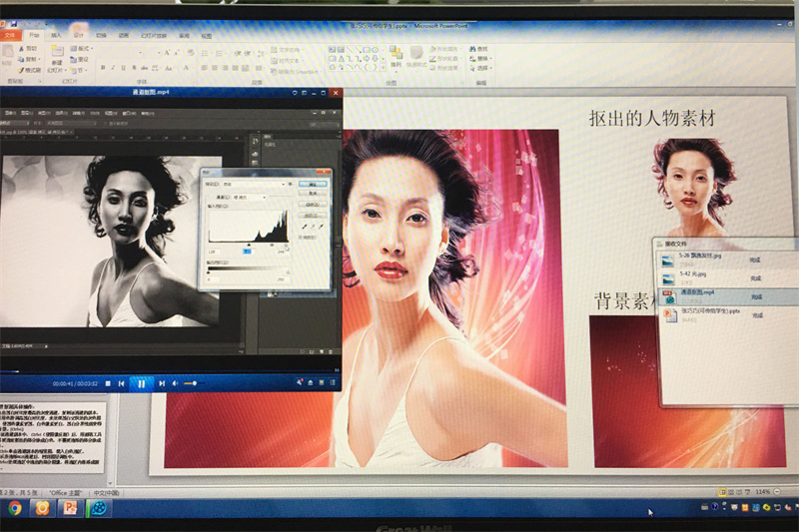Image resolution: width=799 pixels, height=532 pixels.
Task: Expand the 查找 (Find) editing option
Action: coord(481,48)
